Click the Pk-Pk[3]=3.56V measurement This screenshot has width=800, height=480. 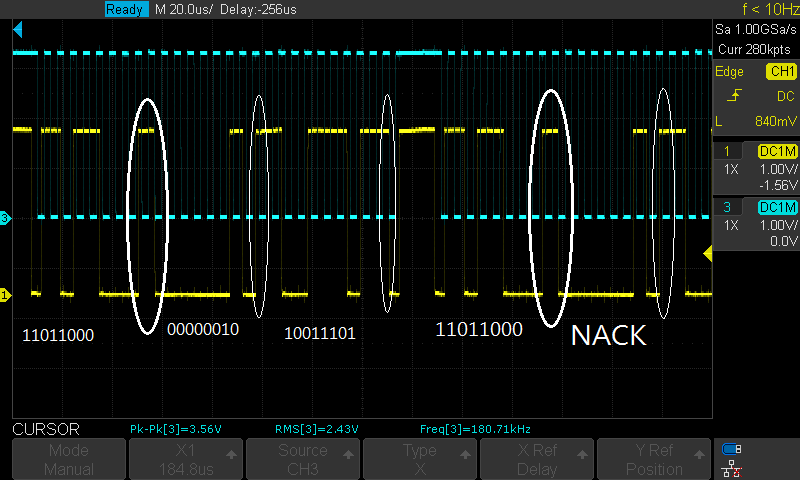[x=176, y=429]
